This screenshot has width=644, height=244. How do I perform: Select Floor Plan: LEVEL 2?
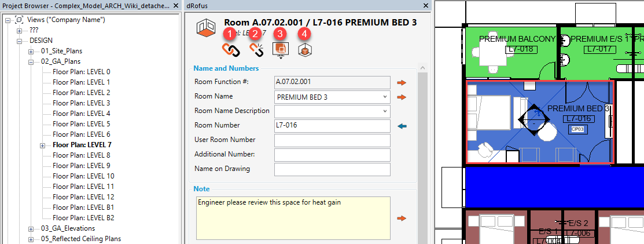[x=82, y=93]
